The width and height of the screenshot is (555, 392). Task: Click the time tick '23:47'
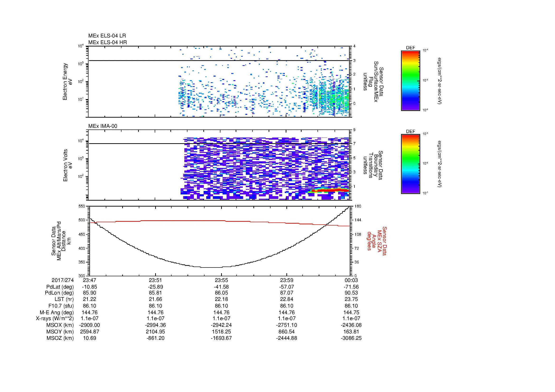coord(89,280)
